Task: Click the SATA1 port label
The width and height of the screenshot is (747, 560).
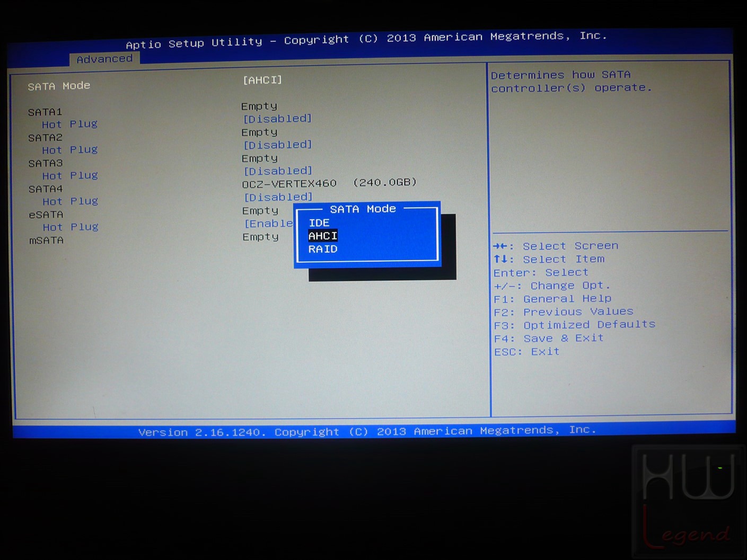Action: (x=45, y=112)
